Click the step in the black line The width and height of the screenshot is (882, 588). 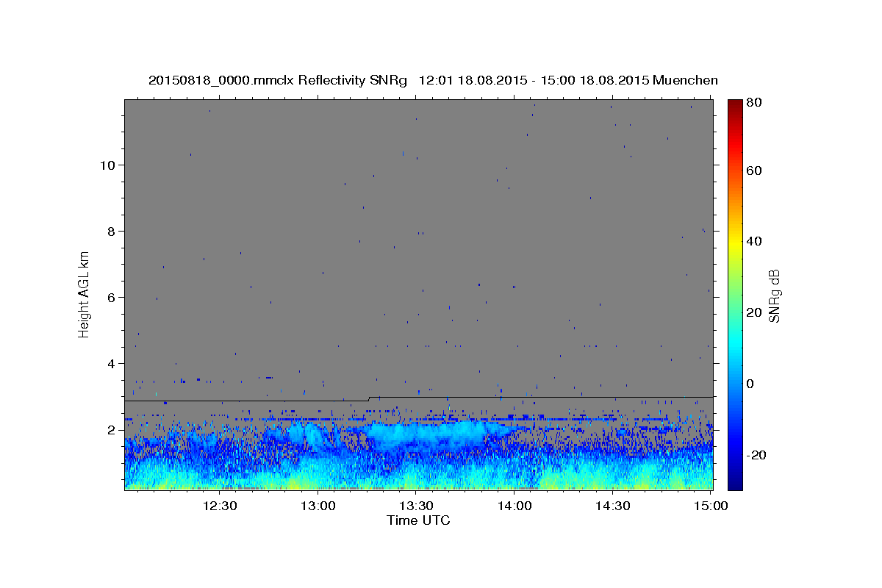click(x=369, y=399)
